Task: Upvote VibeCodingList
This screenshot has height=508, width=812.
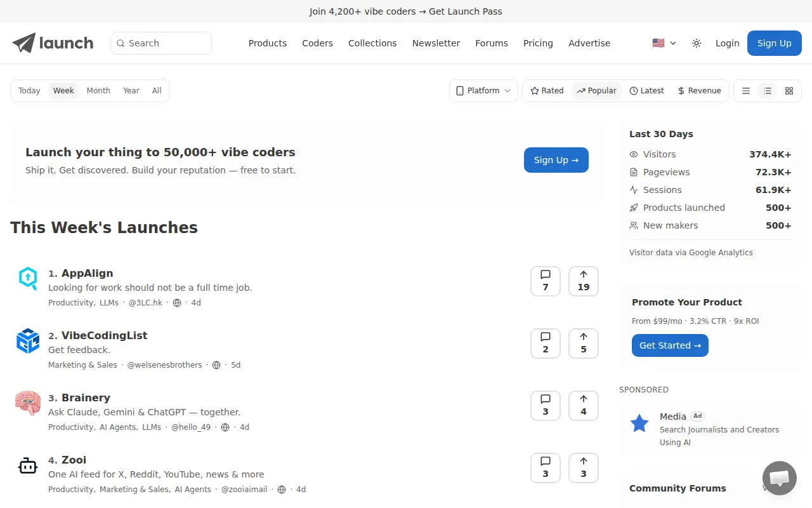Action: [x=584, y=344]
